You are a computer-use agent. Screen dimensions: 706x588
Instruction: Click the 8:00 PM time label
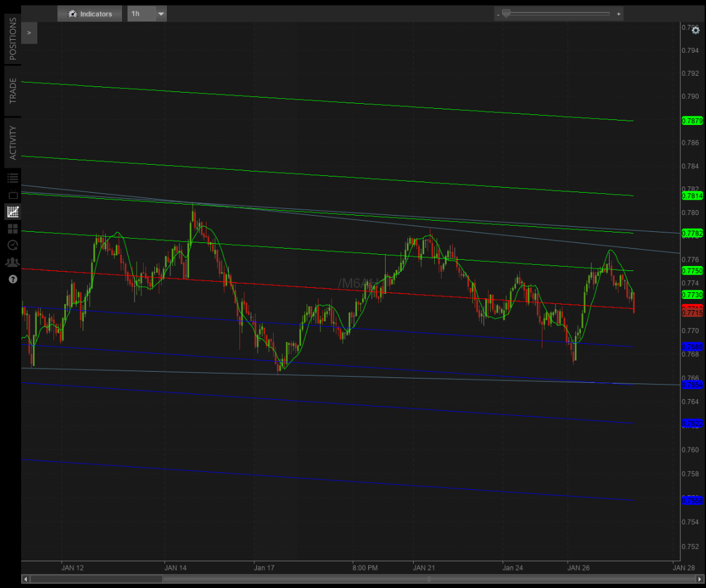[365, 567]
